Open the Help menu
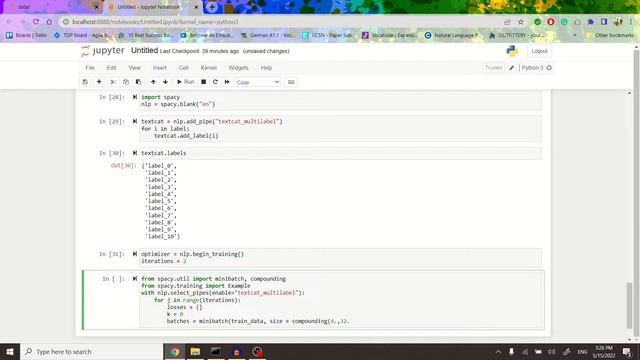This screenshot has height=360, width=640. click(x=266, y=68)
